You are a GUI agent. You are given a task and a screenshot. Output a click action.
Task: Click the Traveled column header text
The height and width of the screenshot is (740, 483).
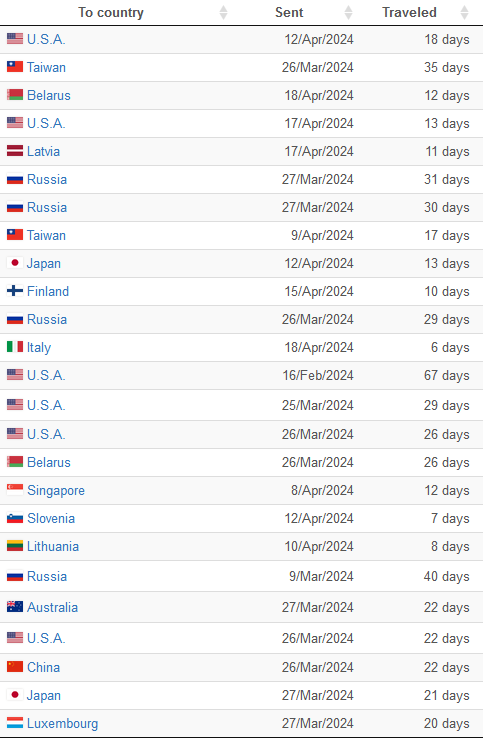409,13
